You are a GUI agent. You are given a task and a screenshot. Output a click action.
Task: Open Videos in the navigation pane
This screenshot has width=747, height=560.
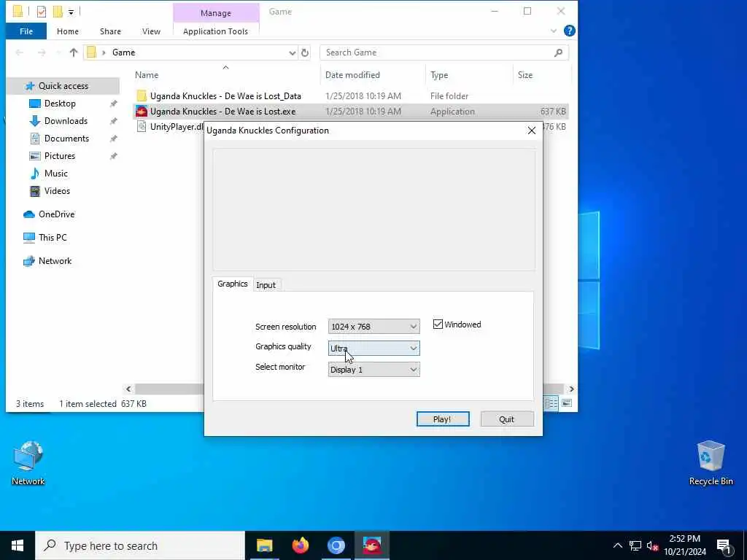[57, 191]
